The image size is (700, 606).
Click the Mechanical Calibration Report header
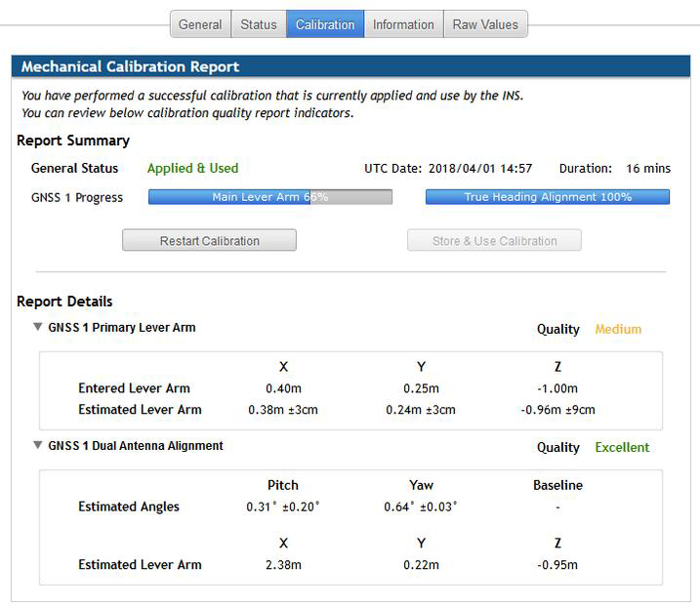tap(130, 67)
